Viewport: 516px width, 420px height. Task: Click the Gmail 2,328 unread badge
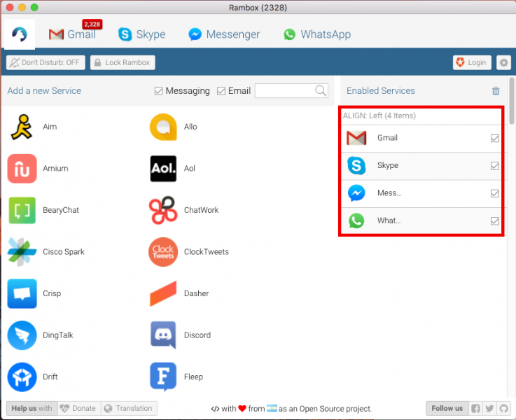pyautogui.click(x=92, y=24)
